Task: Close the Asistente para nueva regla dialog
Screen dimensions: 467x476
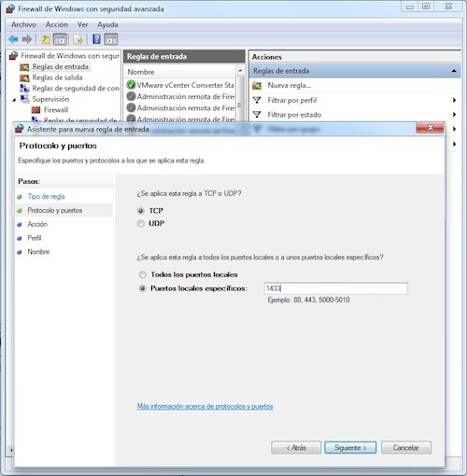Action: tap(430, 128)
